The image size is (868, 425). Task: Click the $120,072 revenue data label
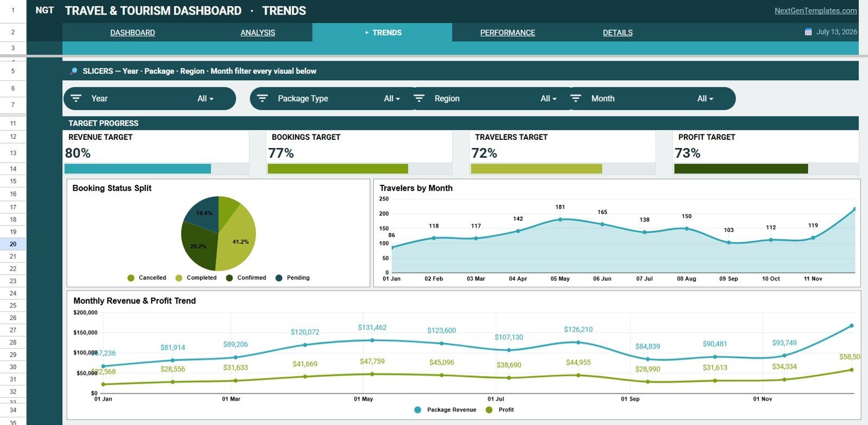coord(305,332)
